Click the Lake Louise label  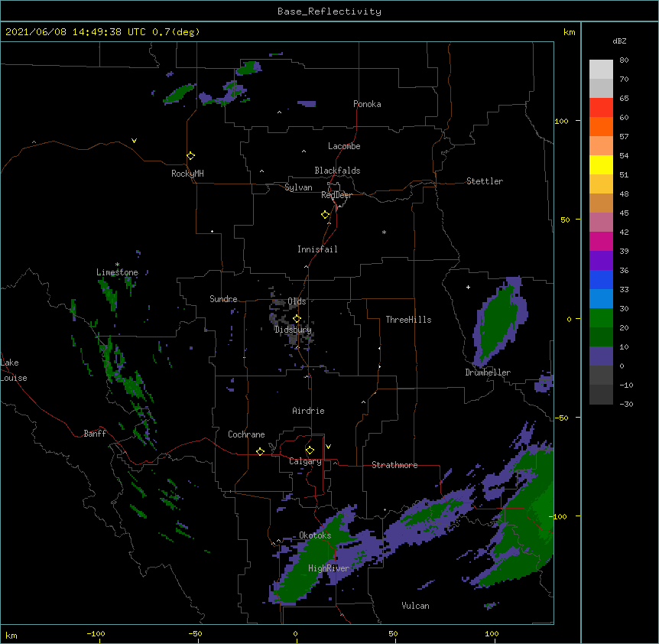point(13,370)
